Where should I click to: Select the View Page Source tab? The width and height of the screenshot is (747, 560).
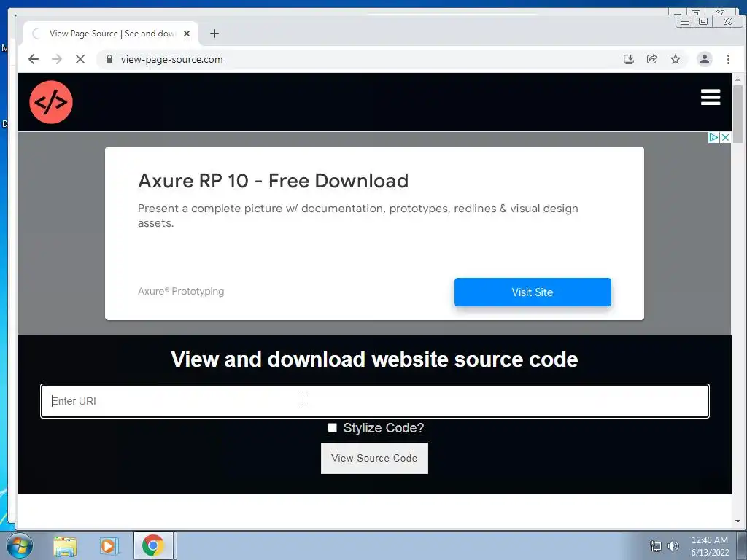(111, 34)
